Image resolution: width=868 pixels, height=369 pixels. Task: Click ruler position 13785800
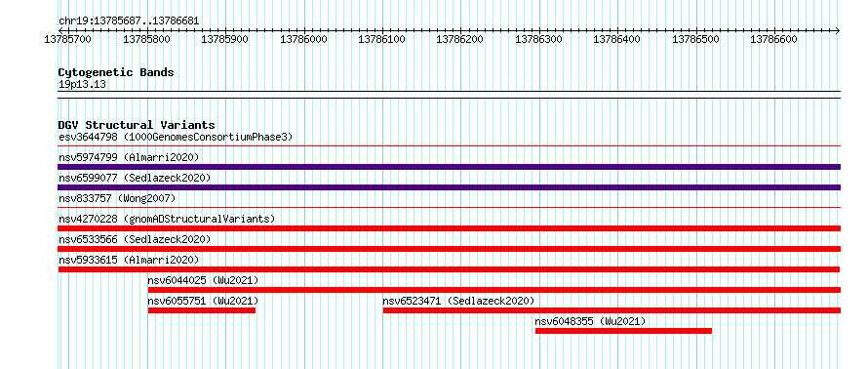tap(146, 39)
